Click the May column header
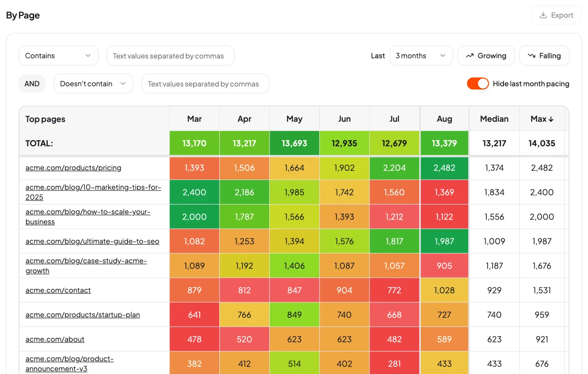Screen dimensions: 588x374 (294, 119)
